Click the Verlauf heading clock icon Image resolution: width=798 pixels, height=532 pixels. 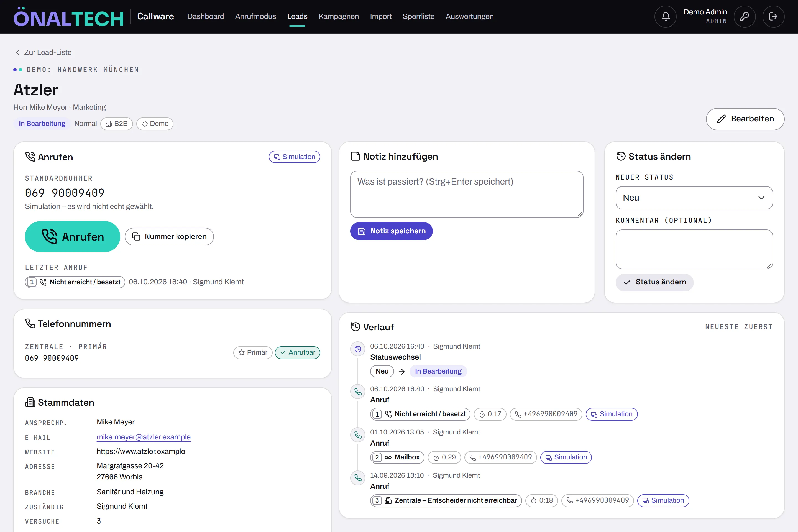click(x=355, y=327)
